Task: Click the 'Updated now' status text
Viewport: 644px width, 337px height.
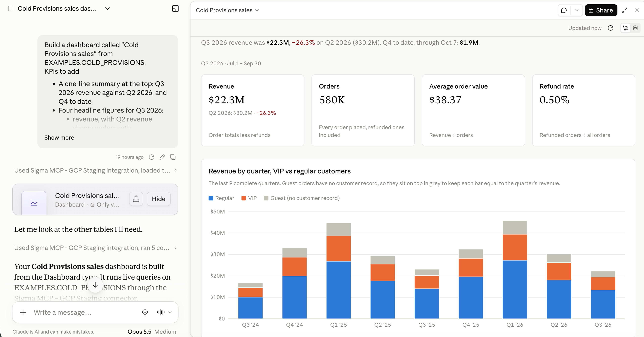Action: pos(585,28)
